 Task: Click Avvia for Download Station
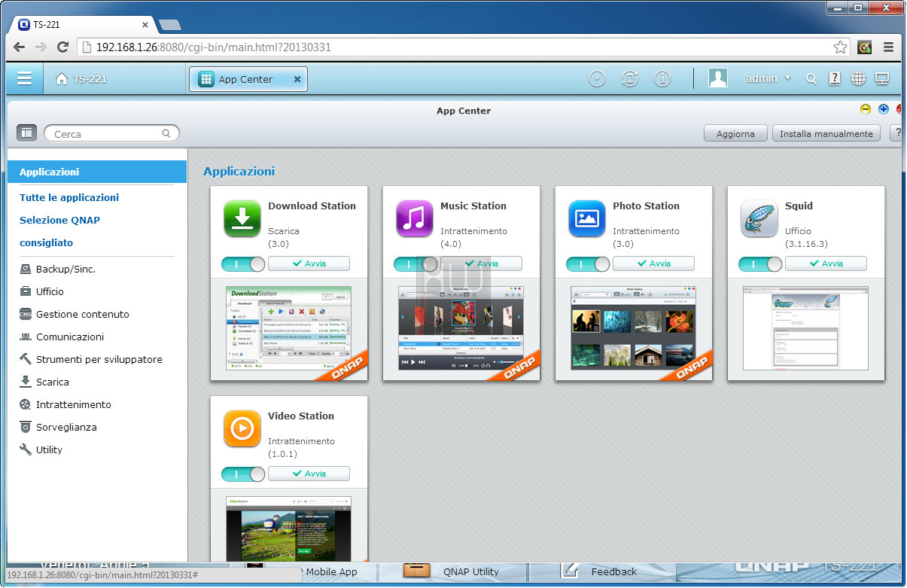[309, 264]
